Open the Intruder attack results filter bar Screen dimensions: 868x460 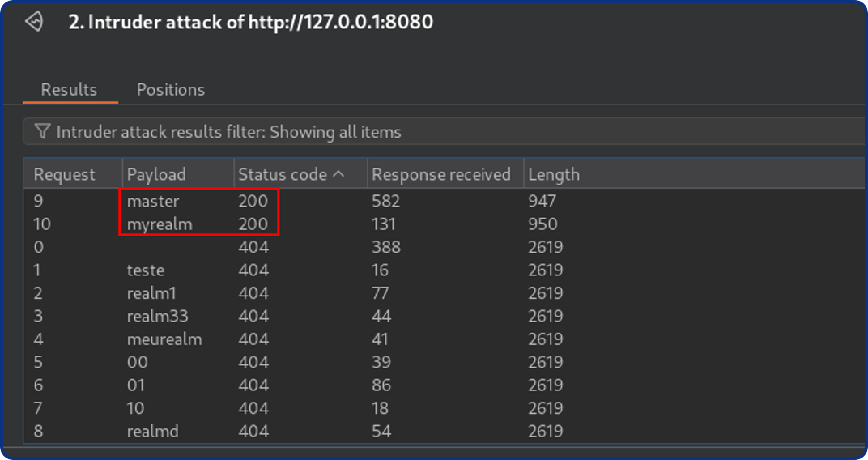pos(228,132)
